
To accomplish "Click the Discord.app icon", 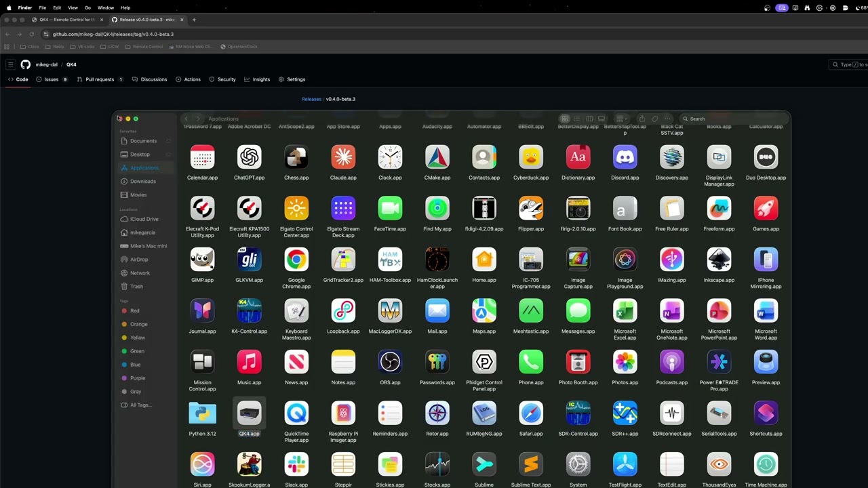I will [x=625, y=157].
